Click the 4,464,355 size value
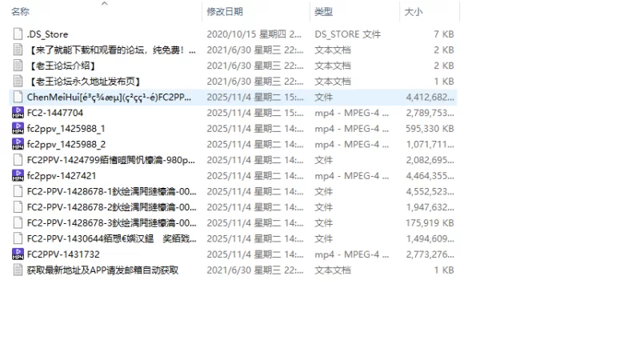640x364 pixels. point(430,176)
